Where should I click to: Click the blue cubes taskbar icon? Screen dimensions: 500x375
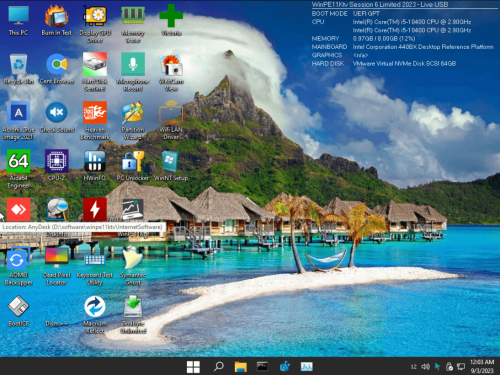click(285, 366)
